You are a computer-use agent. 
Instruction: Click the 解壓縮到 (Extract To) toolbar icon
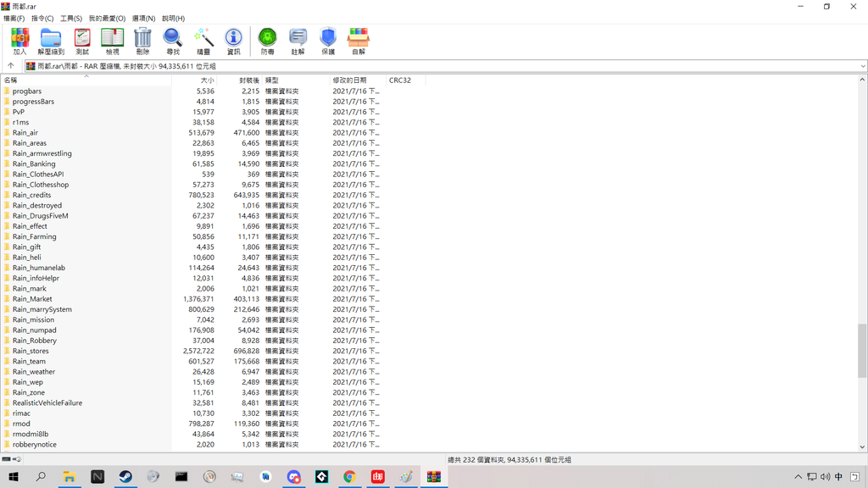pyautogui.click(x=51, y=41)
